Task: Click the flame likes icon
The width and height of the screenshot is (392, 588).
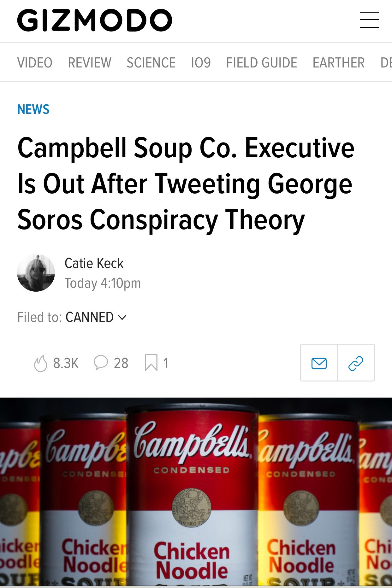Action: [41, 363]
